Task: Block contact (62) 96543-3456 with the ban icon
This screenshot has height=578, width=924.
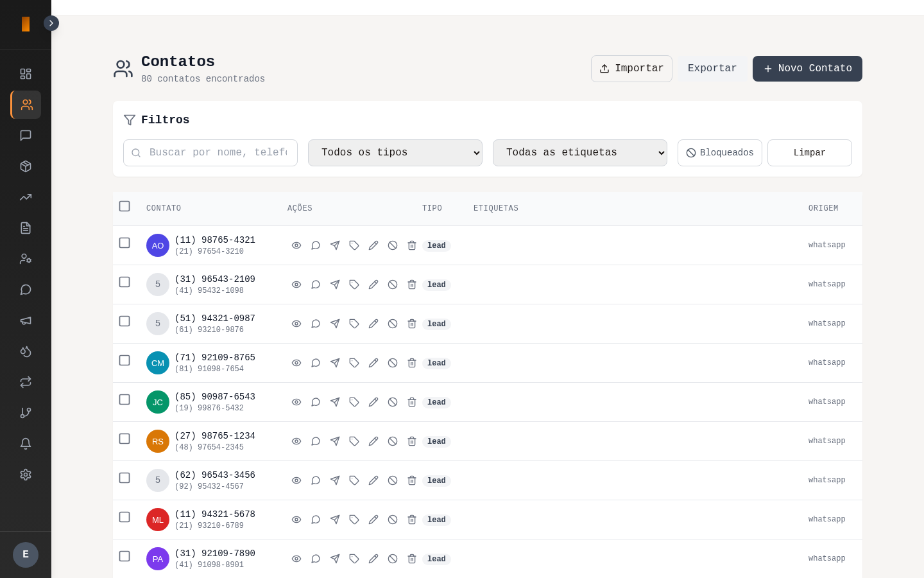Action: pos(393,480)
